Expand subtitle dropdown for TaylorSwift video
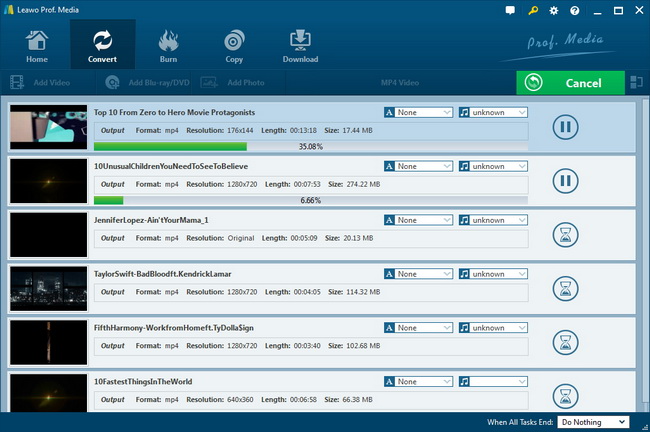Viewport: 650px width, 432px height. (x=419, y=274)
